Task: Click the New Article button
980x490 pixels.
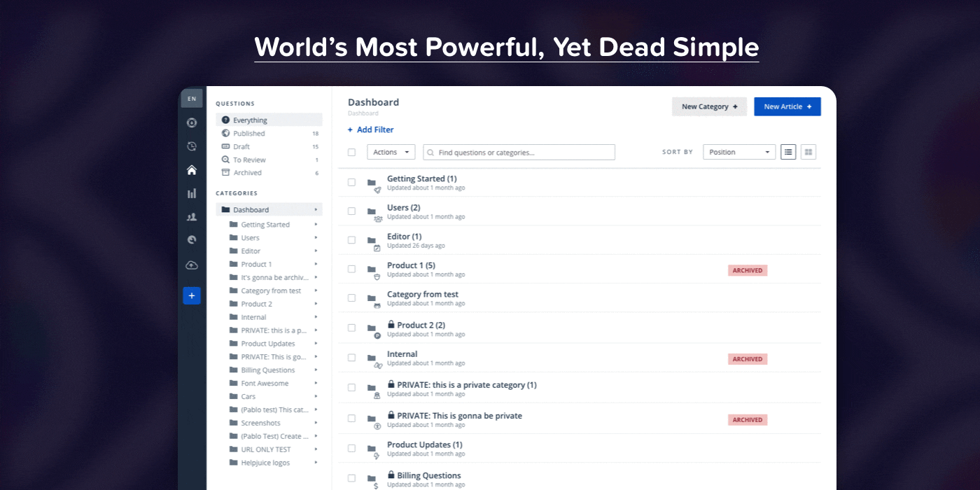Action: coord(787,106)
